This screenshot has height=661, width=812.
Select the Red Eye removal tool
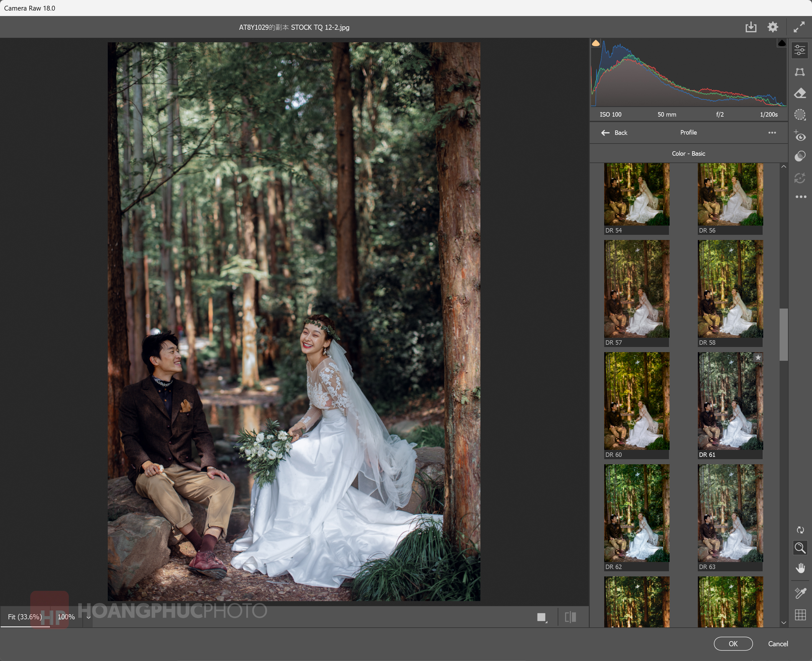(x=800, y=136)
